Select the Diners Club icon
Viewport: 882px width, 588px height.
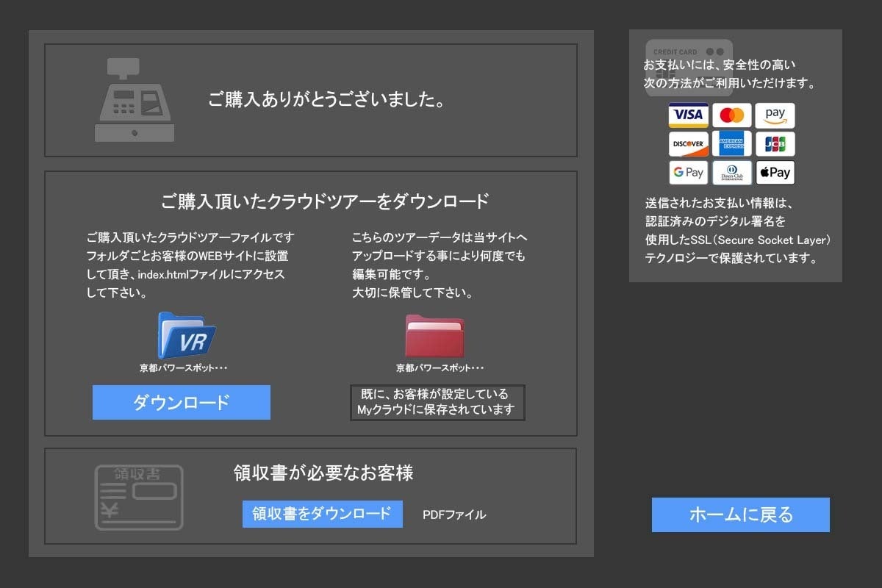731,173
